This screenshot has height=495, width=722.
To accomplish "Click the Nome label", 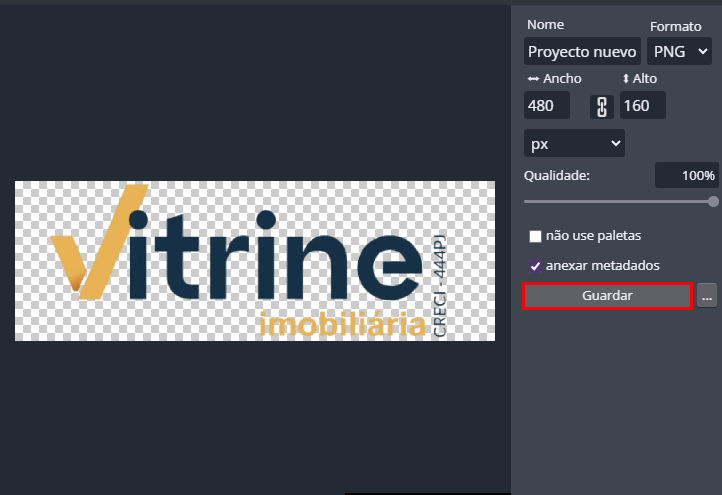I will click(545, 24).
